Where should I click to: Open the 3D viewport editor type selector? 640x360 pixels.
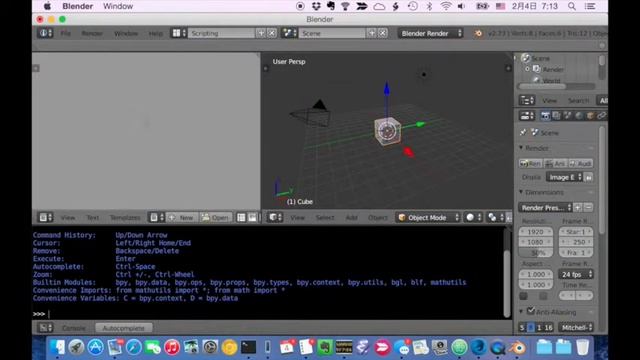click(275, 218)
